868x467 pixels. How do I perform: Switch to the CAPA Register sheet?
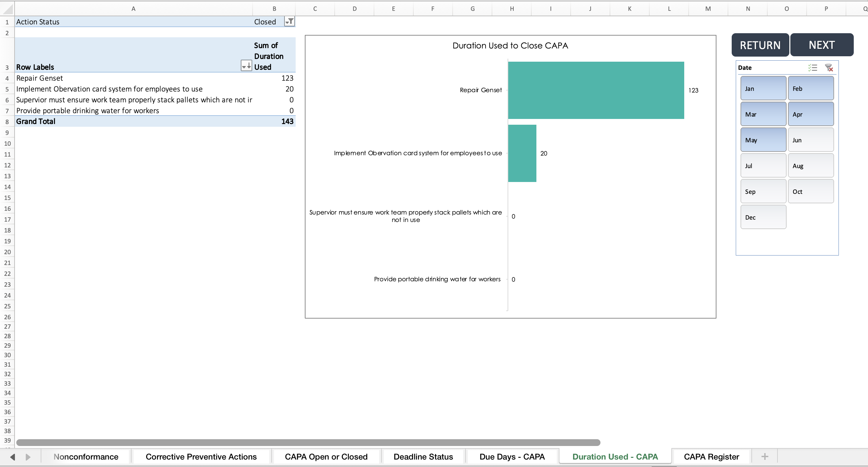[x=711, y=456]
